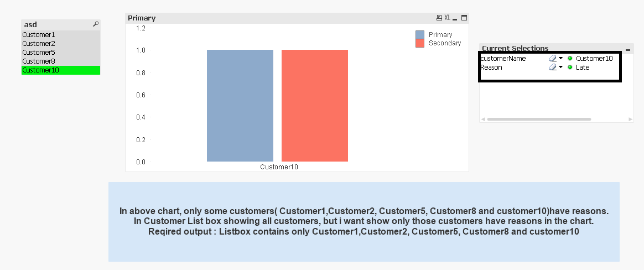Click the blue Primary legend swatch
The image size is (644, 270).
click(x=420, y=35)
